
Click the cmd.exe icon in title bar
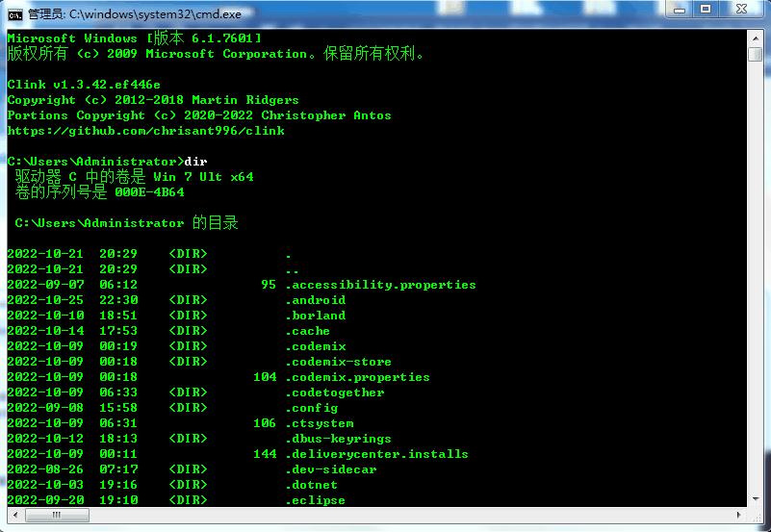pyautogui.click(x=15, y=13)
